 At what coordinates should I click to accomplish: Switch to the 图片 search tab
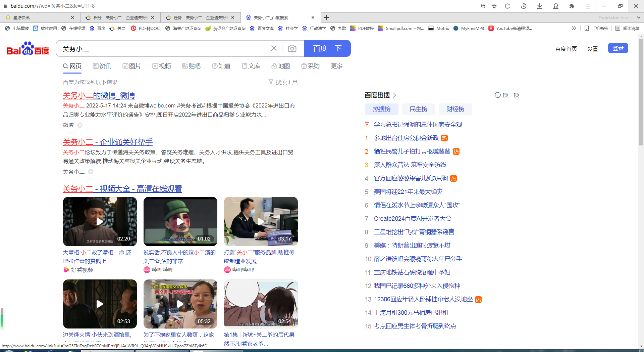[131, 66]
